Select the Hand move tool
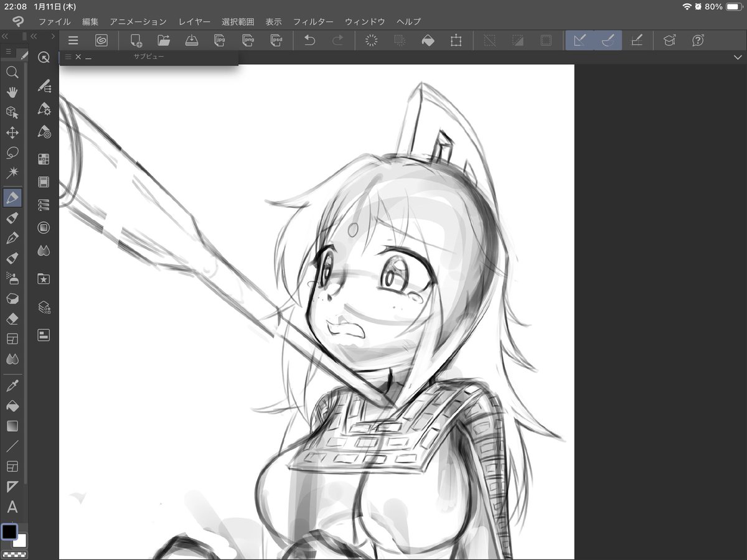 pos(12,92)
